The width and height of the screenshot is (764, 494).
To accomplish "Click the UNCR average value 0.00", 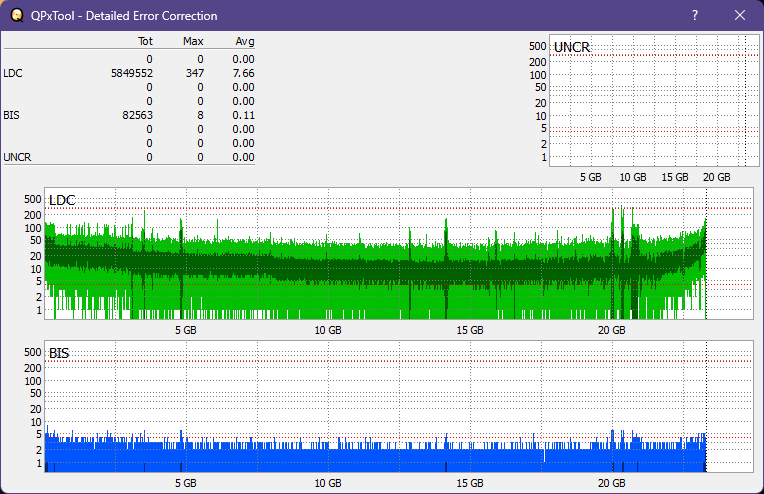I will [x=243, y=157].
